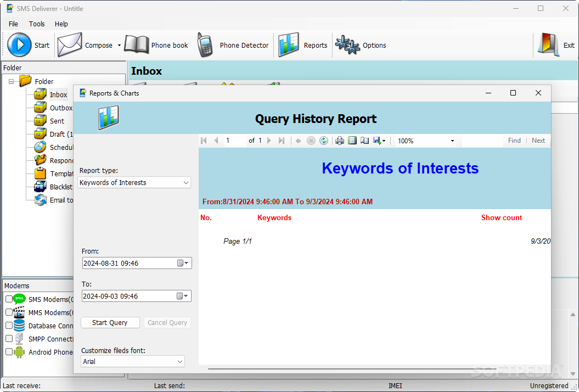Screen dimensions: 579x392
Task: Open Compose with the envelope icon
Action: point(70,44)
